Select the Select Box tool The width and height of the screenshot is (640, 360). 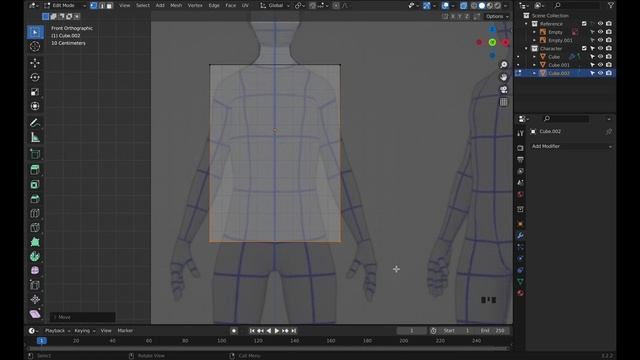(x=35, y=32)
